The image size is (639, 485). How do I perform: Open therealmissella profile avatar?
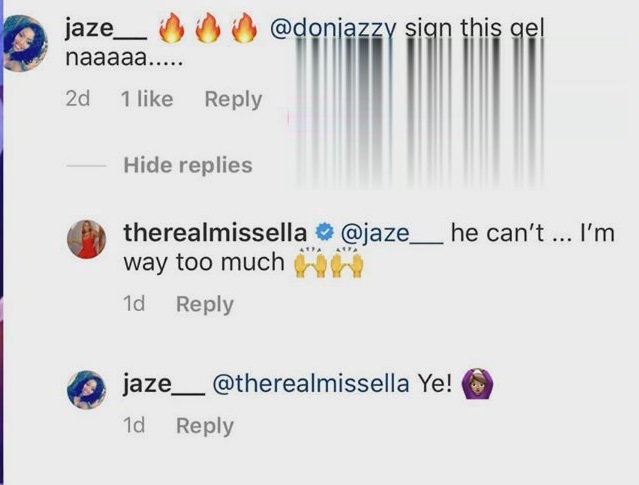click(86, 239)
